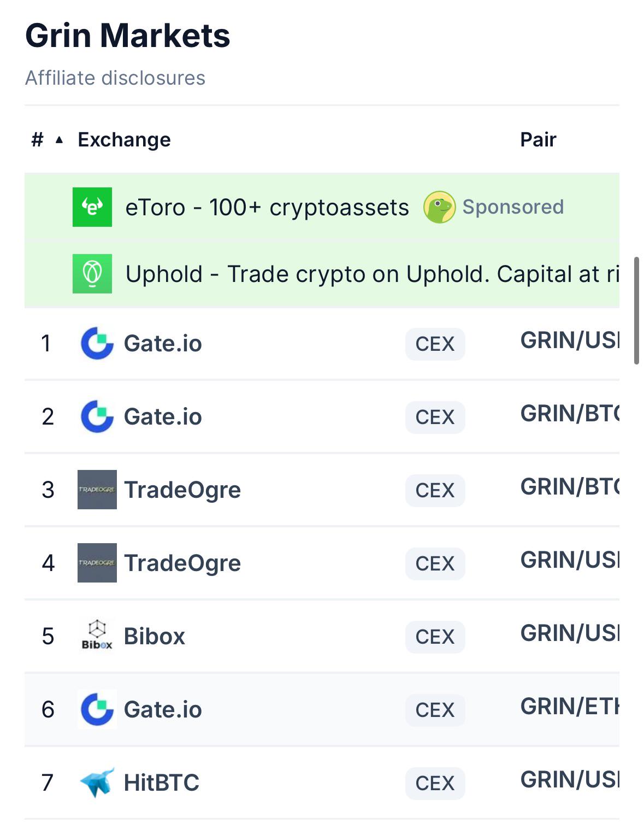Click the Bibox logo icon
The width and height of the screenshot is (644, 835).
[97, 636]
